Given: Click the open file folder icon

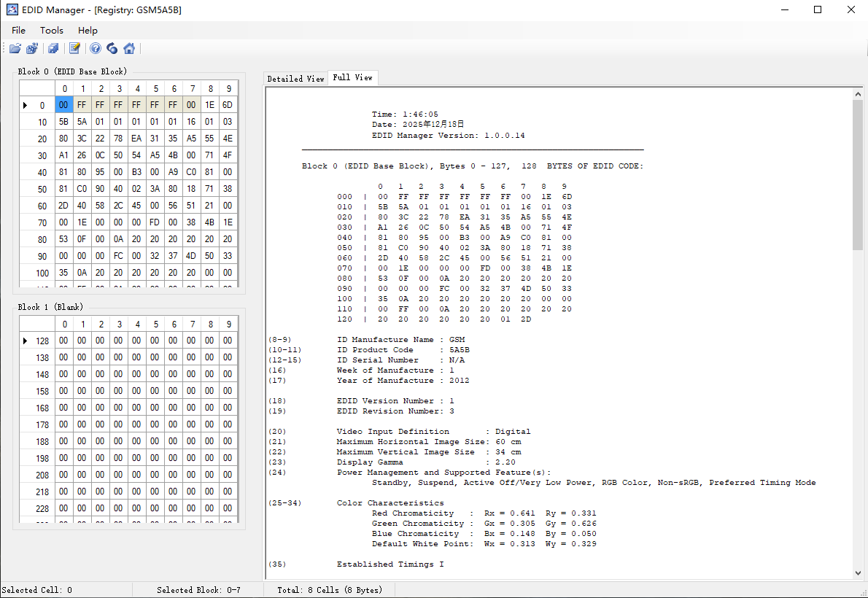Looking at the screenshot, I should pos(15,49).
